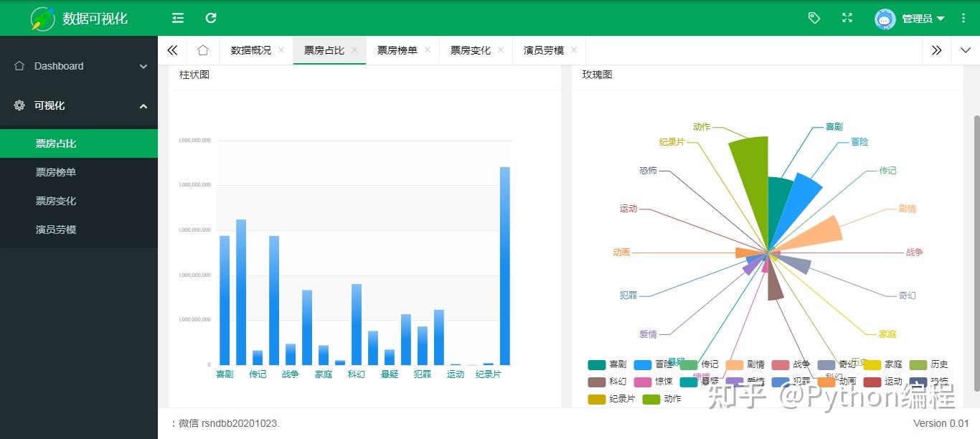Select 演员劳模 in the sidebar menu
Image resolution: width=980 pixels, height=439 pixels.
(x=56, y=229)
